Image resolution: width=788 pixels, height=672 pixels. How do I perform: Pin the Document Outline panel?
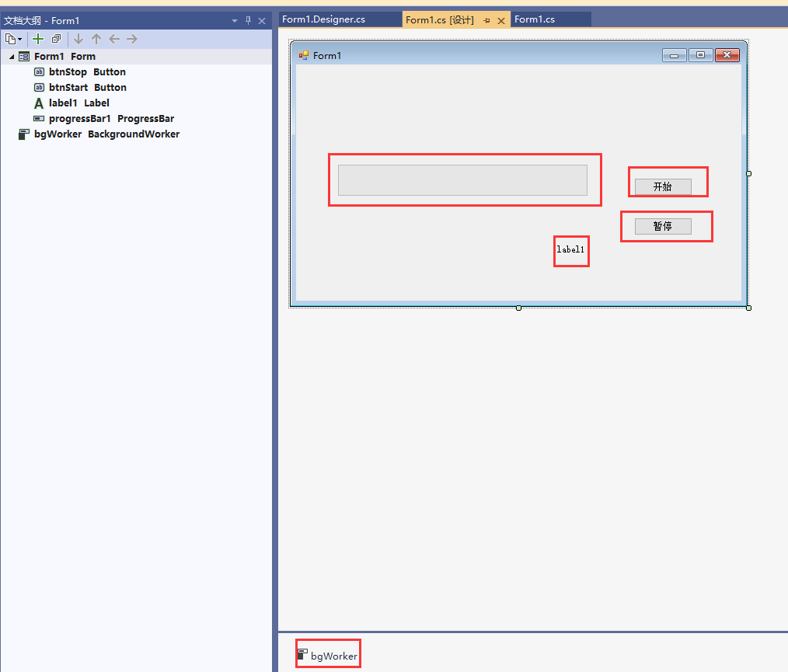(x=248, y=21)
